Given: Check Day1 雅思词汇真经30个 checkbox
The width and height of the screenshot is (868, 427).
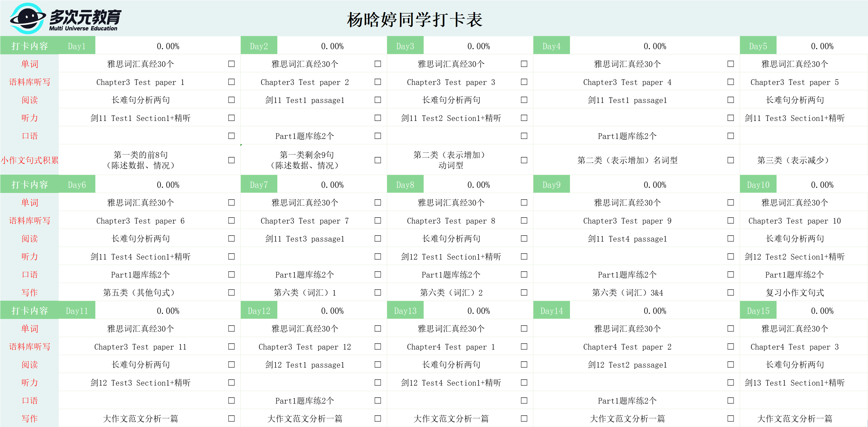Looking at the screenshot, I should [x=231, y=64].
